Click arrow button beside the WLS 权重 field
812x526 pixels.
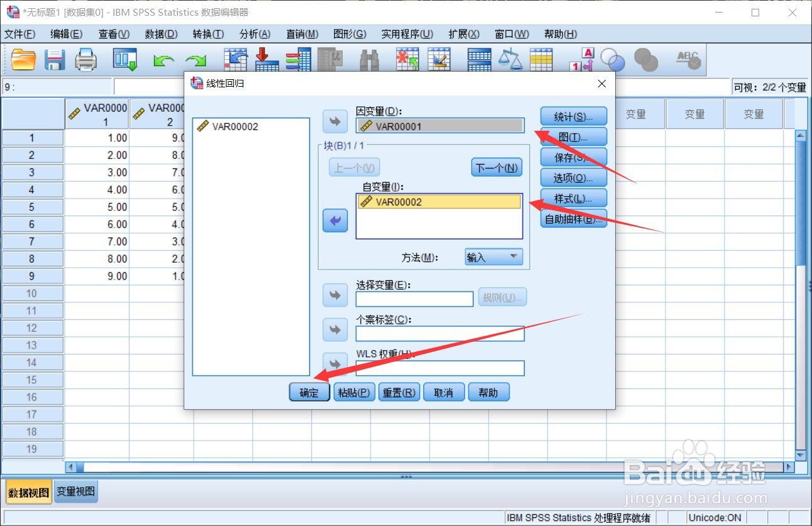coord(335,363)
